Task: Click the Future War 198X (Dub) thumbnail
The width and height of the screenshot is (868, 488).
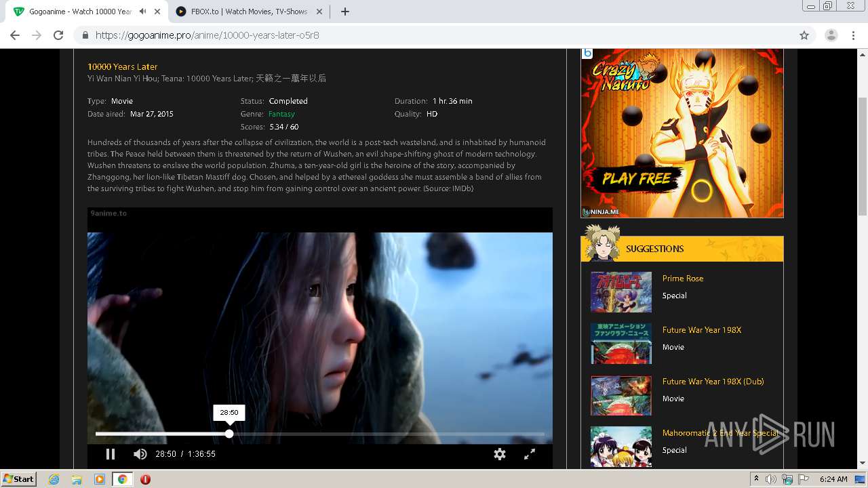Action: click(621, 395)
